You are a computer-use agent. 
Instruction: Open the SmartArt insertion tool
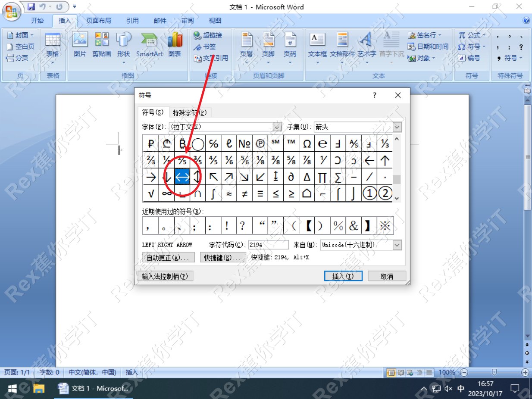tap(149, 45)
